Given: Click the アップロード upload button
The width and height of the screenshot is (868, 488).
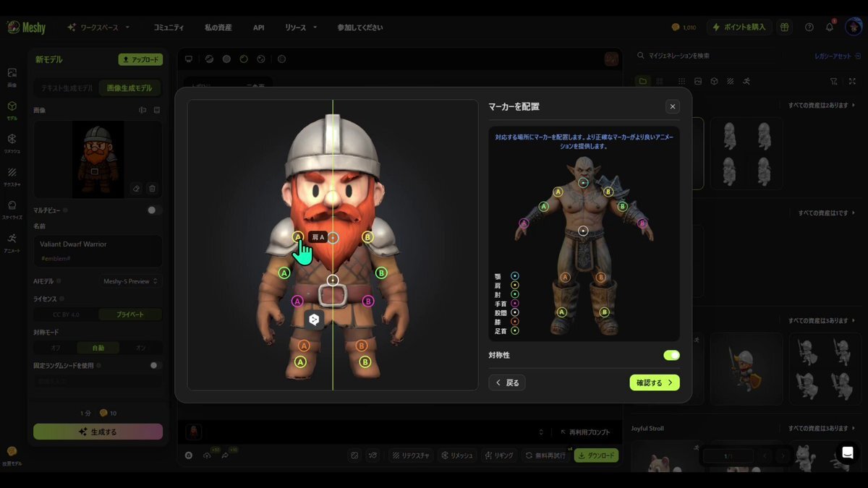Looking at the screenshot, I should click(x=141, y=59).
